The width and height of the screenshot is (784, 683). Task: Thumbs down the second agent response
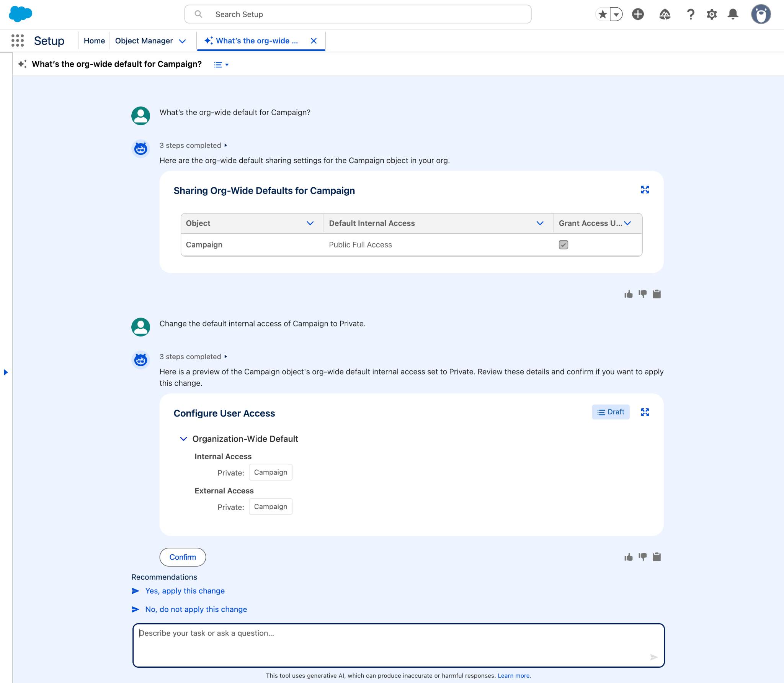[643, 557]
